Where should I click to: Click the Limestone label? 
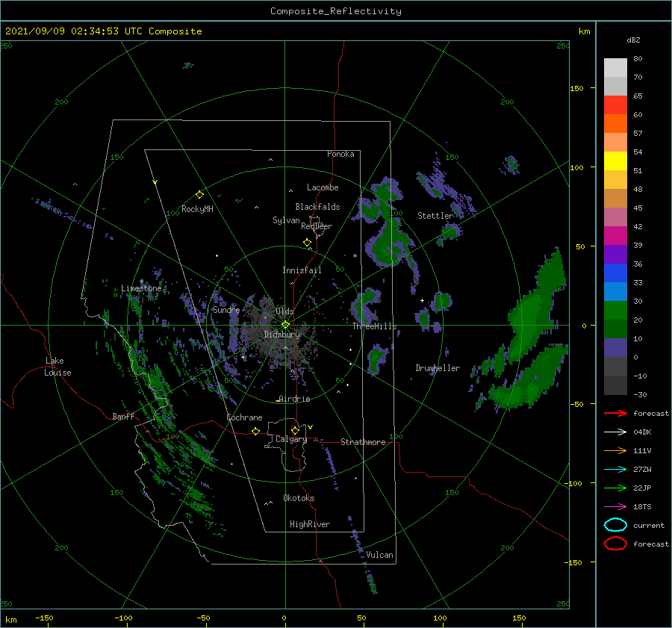coord(141,288)
